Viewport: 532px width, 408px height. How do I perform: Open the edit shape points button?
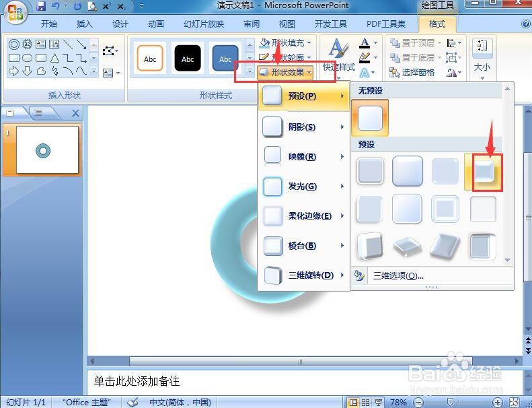(110, 51)
